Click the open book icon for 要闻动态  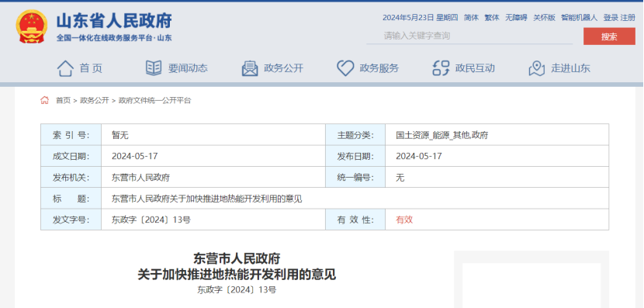pos(154,68)
